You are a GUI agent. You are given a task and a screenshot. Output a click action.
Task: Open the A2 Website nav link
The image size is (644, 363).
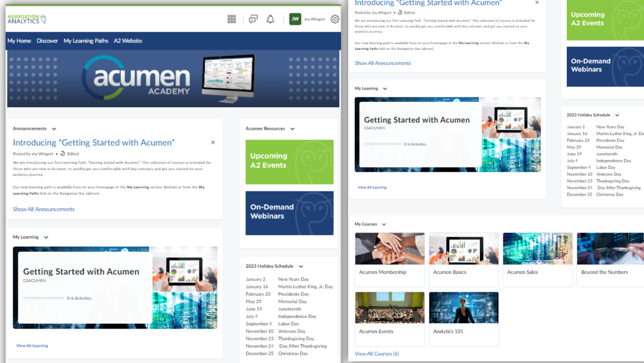(128, 41)
